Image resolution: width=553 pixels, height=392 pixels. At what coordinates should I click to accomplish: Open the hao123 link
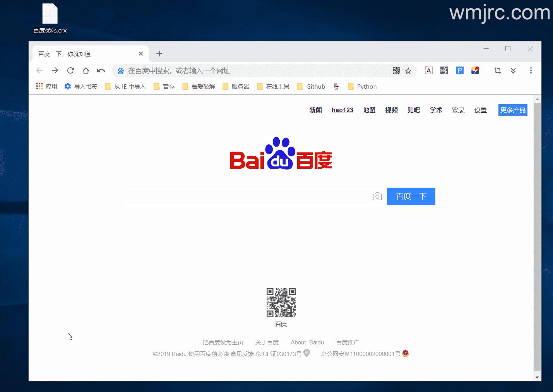pyautogui.click(x=342, y=110)
